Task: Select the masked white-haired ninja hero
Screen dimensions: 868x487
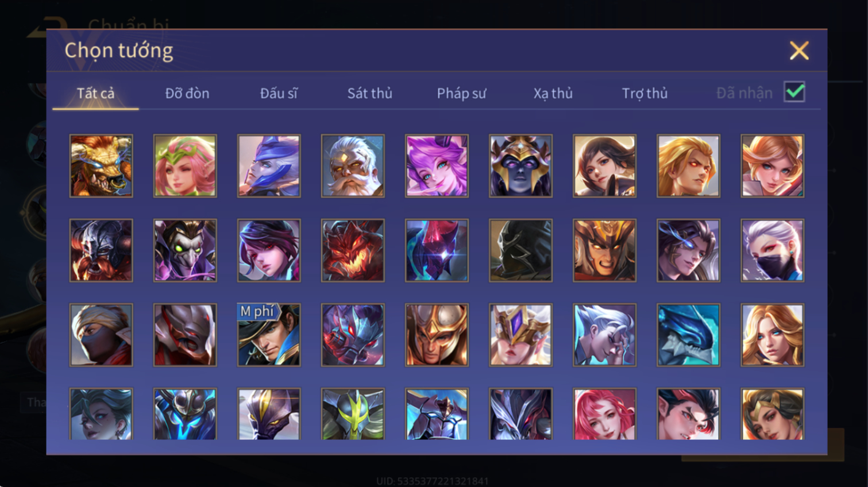Action: pos(772,250)
